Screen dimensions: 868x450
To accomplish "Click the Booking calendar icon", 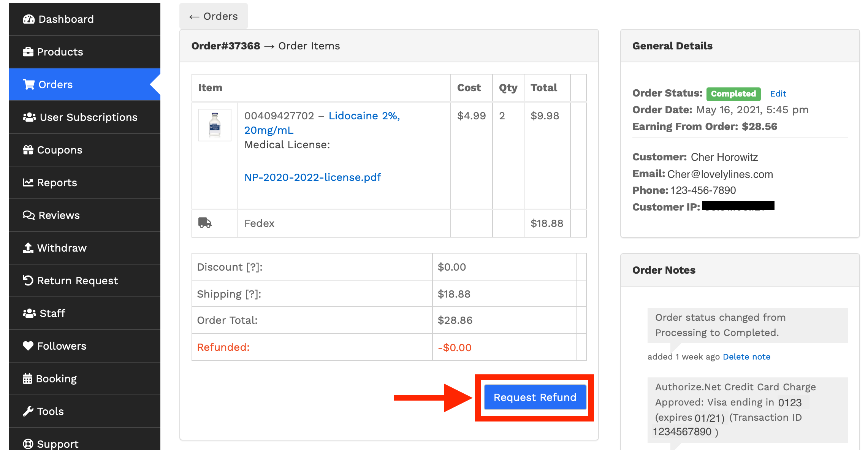I will (x=27, y=379).
